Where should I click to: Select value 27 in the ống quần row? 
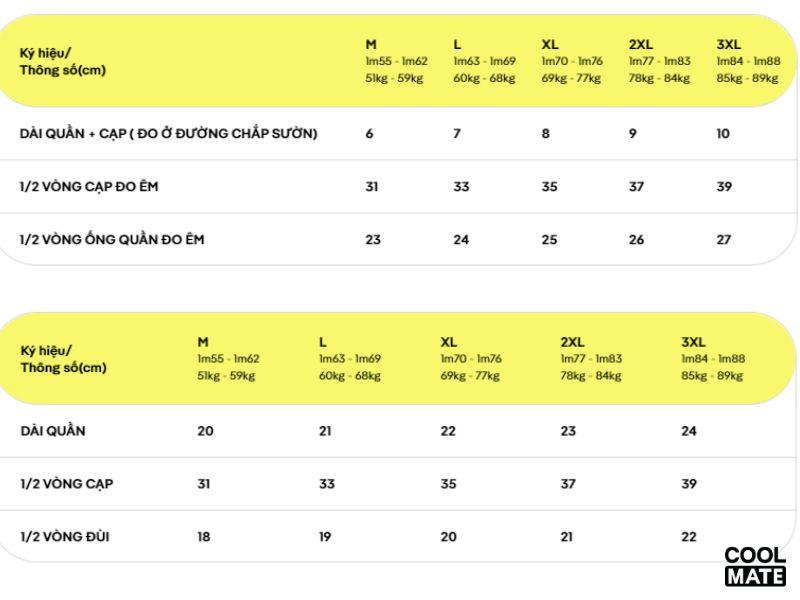coord(724,239)
